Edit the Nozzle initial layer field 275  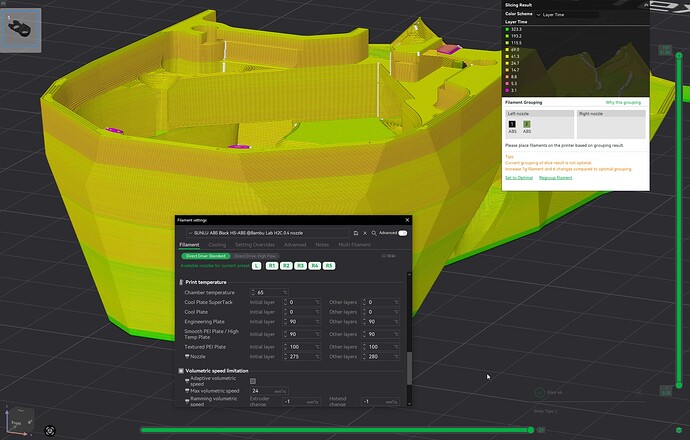301,356
